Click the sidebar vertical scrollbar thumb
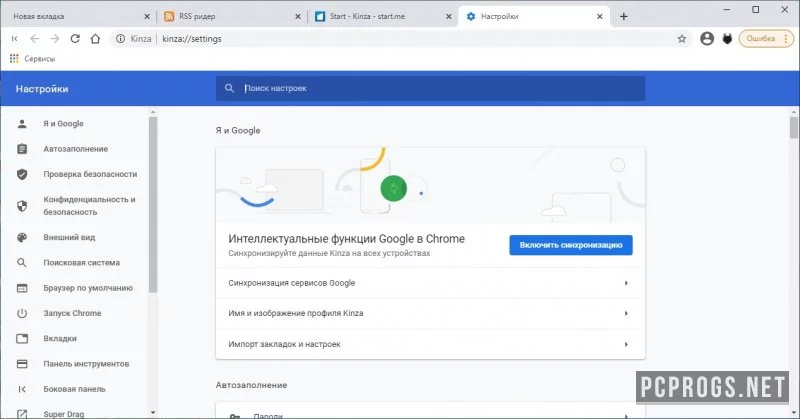Screen dimensions: 800x419 click(153, 204)
